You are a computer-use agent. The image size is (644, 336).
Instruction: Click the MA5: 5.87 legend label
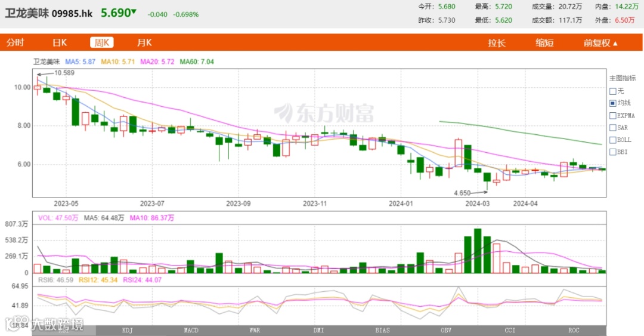tap(80, 61)
